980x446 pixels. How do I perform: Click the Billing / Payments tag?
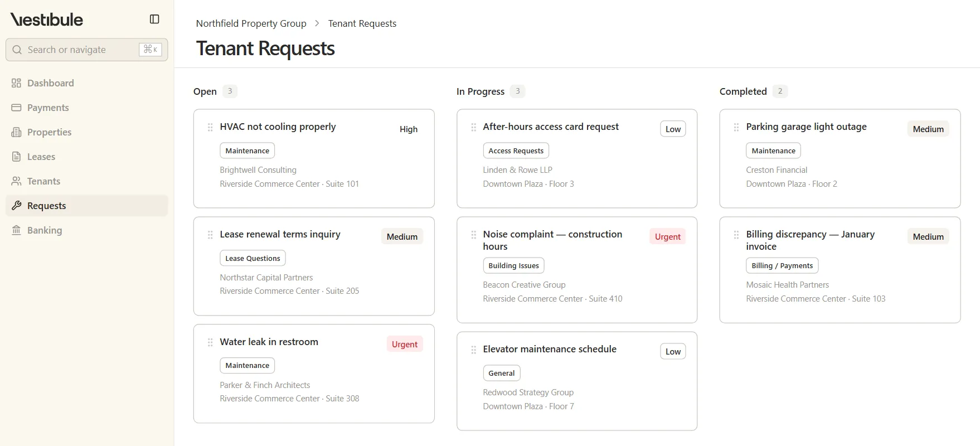(x=782, y=265)
